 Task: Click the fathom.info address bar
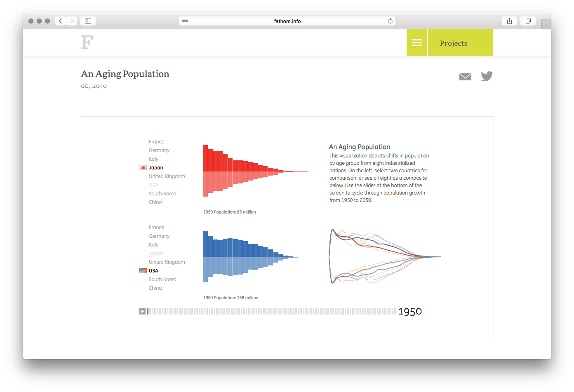pos(287,21)
